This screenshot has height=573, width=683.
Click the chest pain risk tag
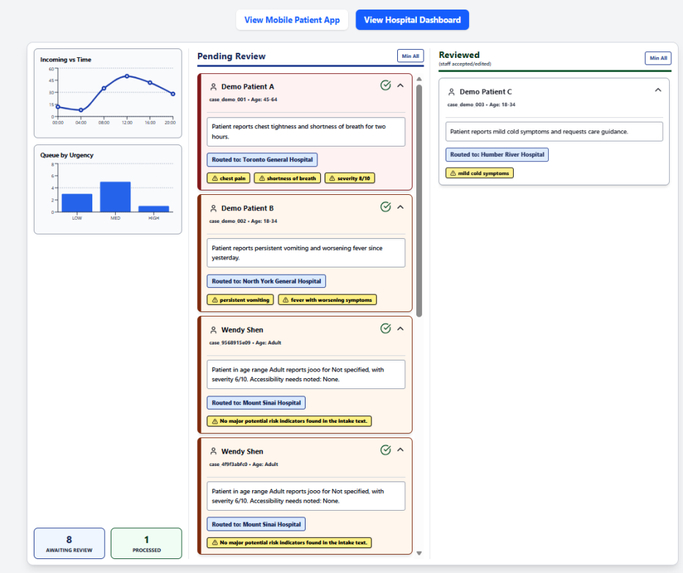pos(228,178)
